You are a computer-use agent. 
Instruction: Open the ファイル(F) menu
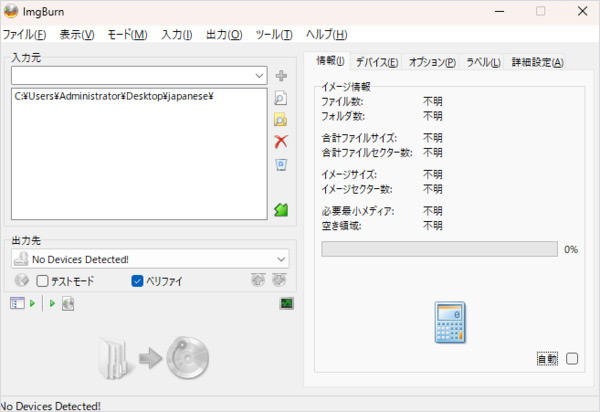pyautogui.click(x=24, y=35)
